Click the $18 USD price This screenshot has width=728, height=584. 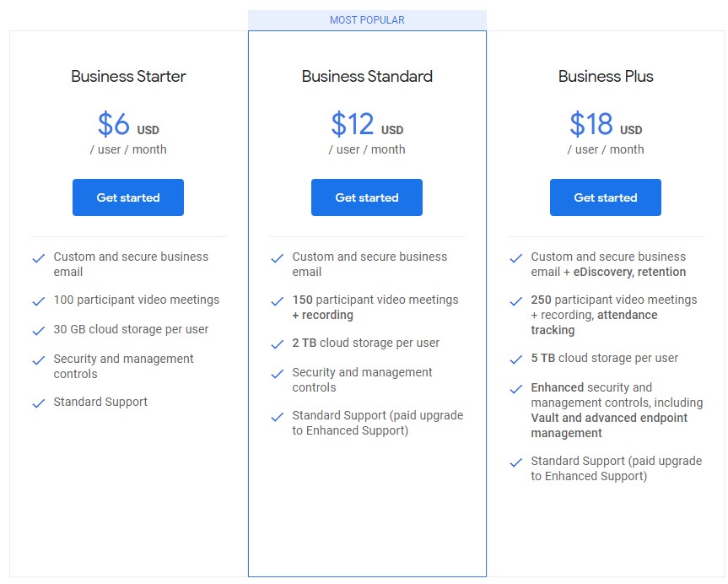(606, 124)
